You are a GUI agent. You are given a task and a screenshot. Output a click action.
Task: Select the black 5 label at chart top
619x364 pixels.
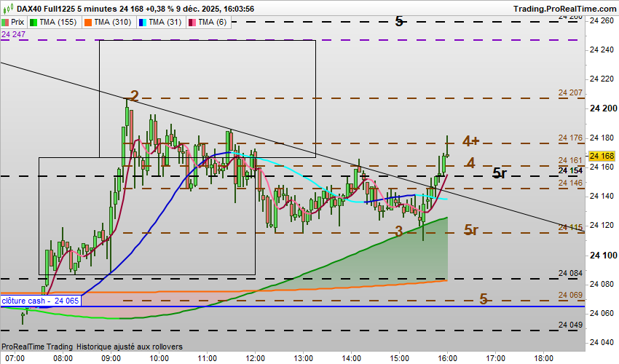pos(399,22)
